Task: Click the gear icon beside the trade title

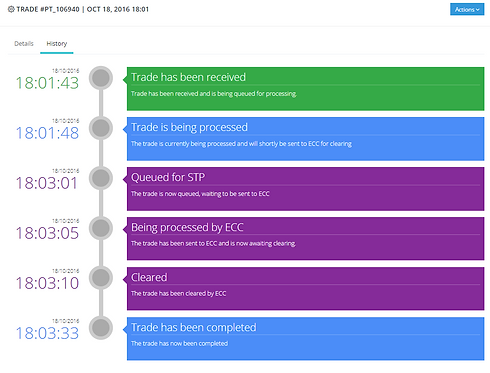Action: (x=11, y=9)
